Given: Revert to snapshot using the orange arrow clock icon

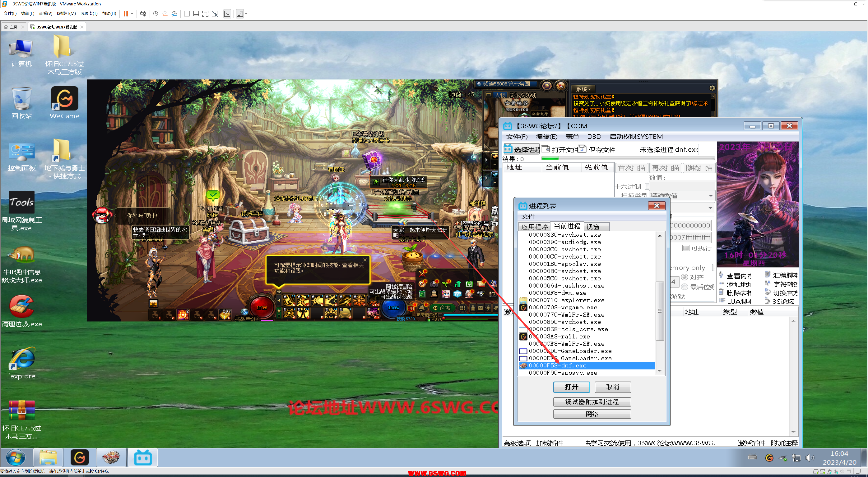Looking at the screenshot, I should coord(165,14).
